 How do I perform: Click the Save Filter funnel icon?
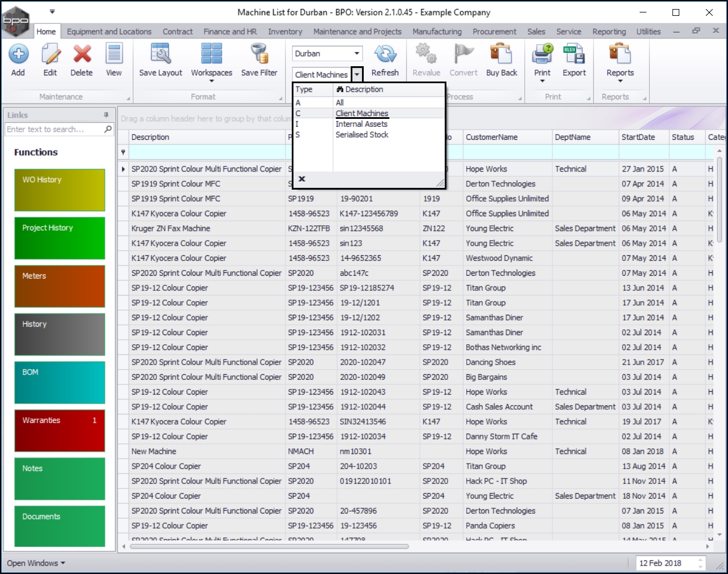(x=259, y=54)
